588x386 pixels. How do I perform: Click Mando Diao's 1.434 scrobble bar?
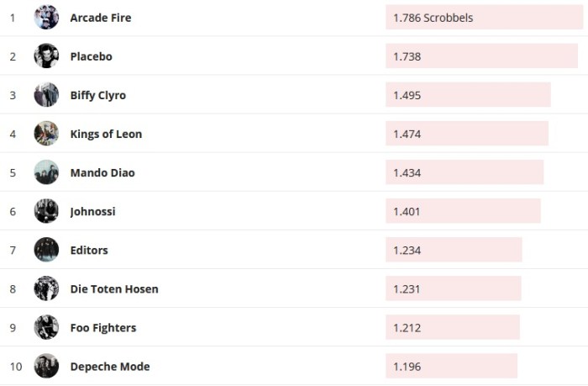click(x=465, y=172)
